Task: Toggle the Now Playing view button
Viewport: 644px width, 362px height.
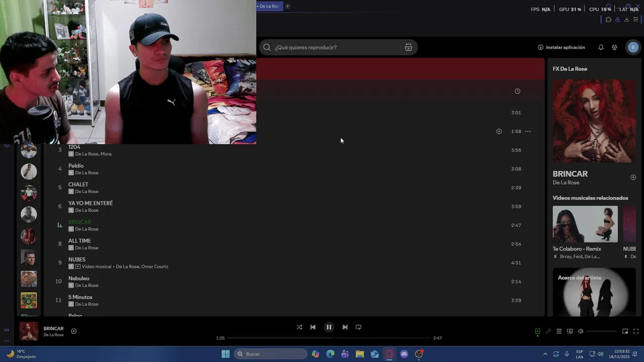Action: [x=537, y=331]
